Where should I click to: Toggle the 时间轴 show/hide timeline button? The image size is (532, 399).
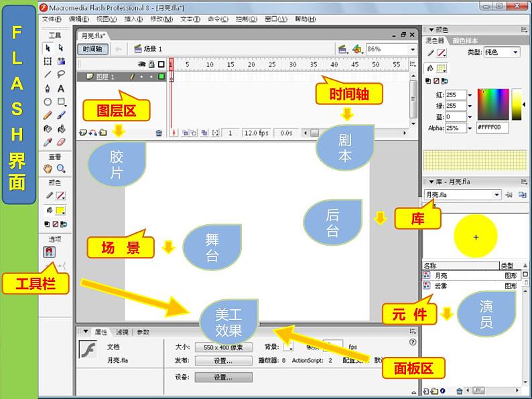click(x=93, y=49)
